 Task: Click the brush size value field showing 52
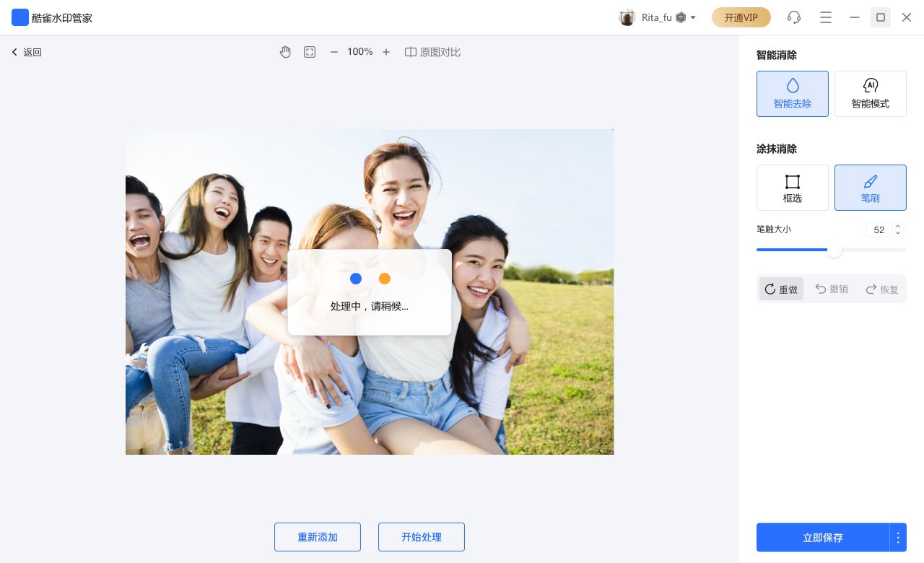click(x=879, y=230)
